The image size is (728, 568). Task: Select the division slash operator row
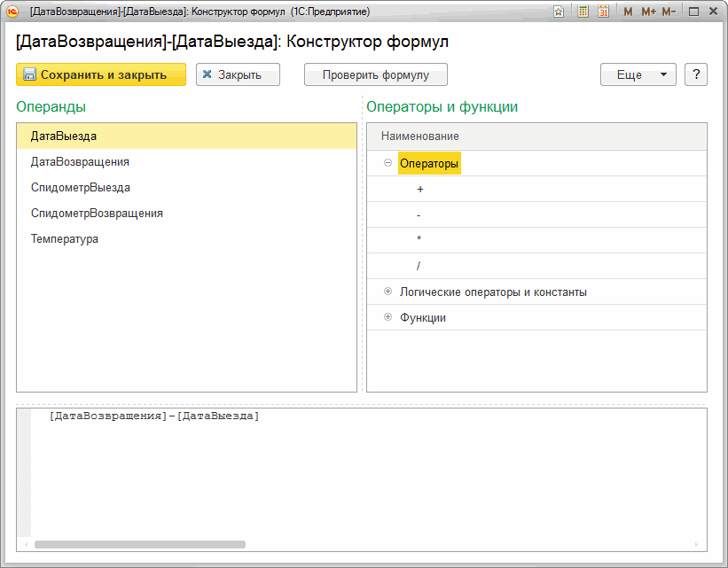(536, 266)
